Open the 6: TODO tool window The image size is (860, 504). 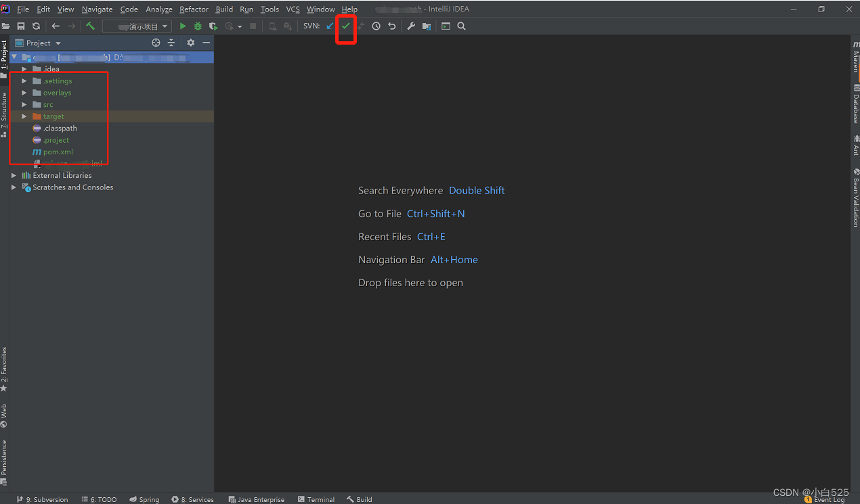pyautogui.click(x=99, y=499)
